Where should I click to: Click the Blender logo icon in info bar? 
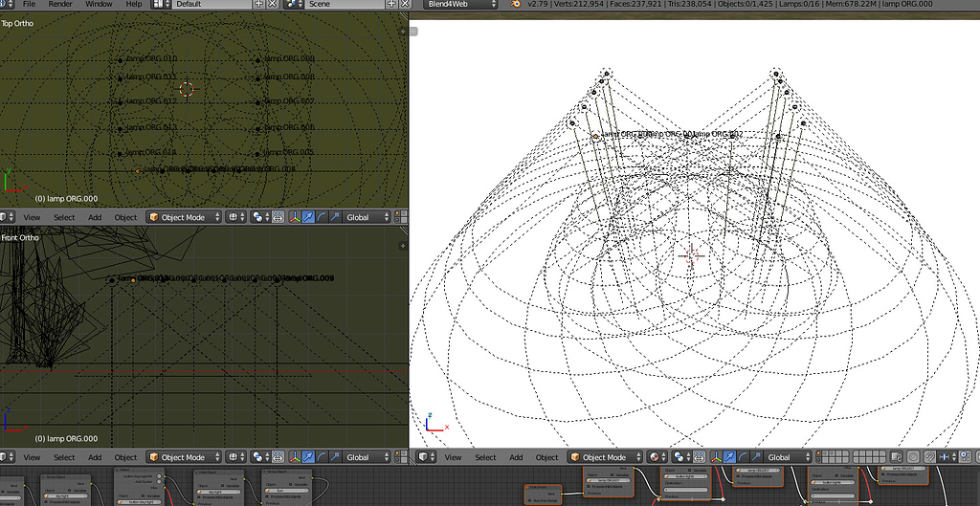pos(515,4)
